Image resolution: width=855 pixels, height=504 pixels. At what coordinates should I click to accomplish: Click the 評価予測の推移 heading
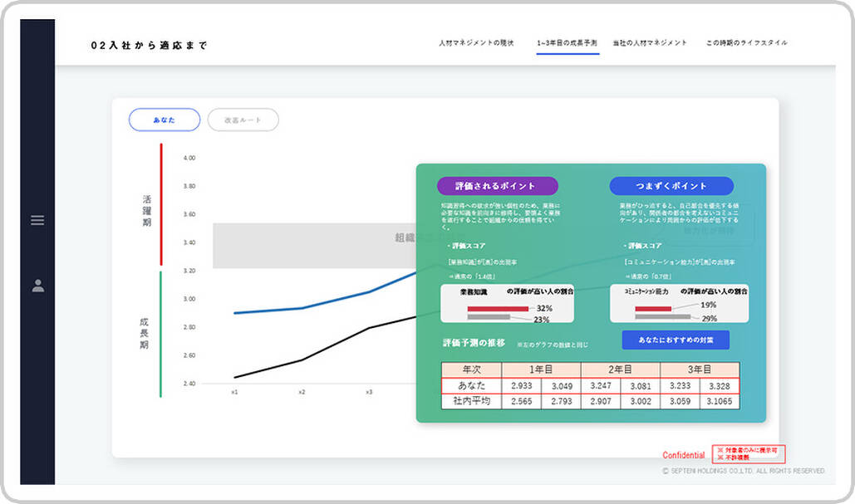pos(474,343)
